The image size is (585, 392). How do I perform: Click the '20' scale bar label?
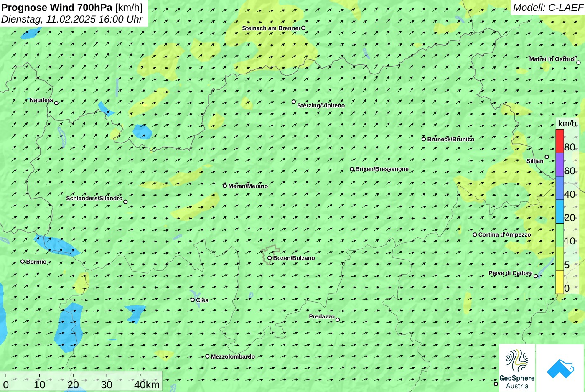(73, 385)
